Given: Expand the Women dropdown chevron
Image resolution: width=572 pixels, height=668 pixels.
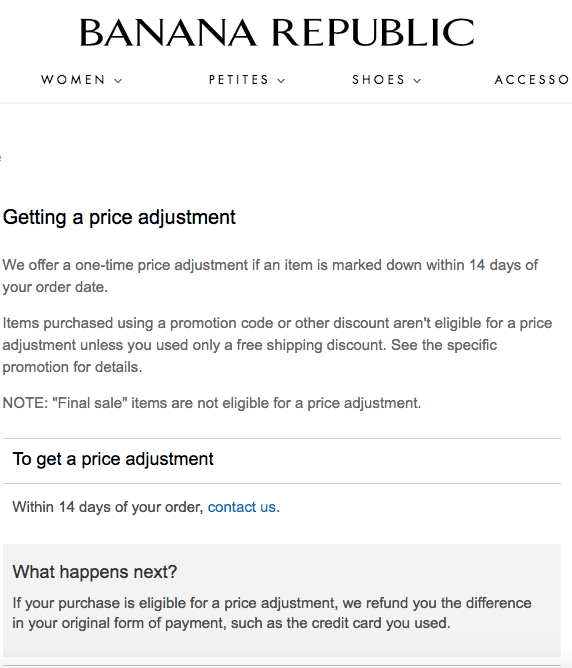Looking at the screenshot, I should [x=118, y=81].
